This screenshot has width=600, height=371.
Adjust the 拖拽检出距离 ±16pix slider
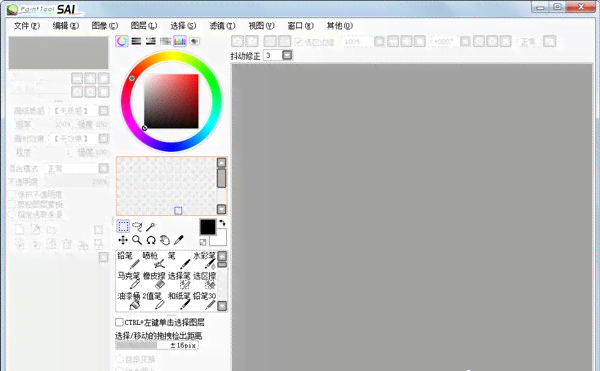[x=157, y=345]
